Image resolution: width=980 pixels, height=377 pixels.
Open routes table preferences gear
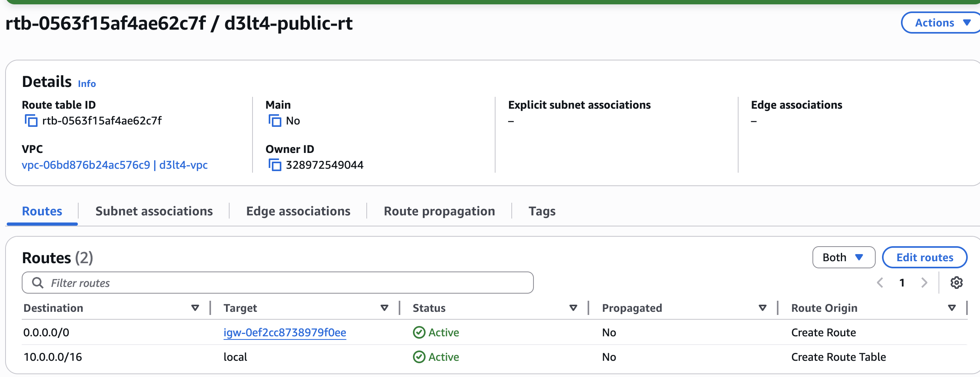[x=956, y=283]
